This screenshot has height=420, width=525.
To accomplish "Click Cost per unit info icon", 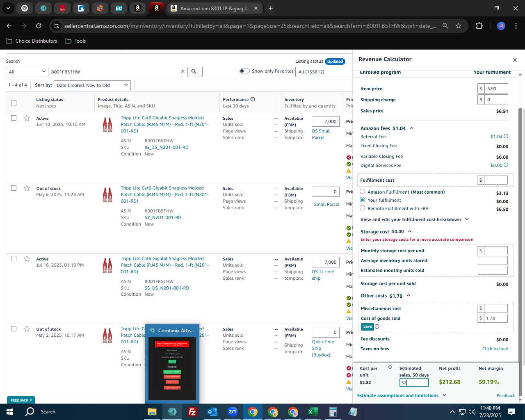I will (x=390, y=367).
